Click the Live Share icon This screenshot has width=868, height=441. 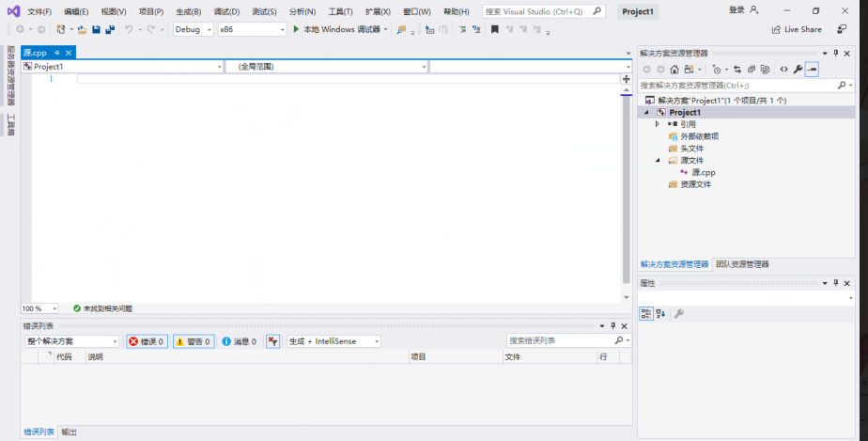tap(776, 29)
